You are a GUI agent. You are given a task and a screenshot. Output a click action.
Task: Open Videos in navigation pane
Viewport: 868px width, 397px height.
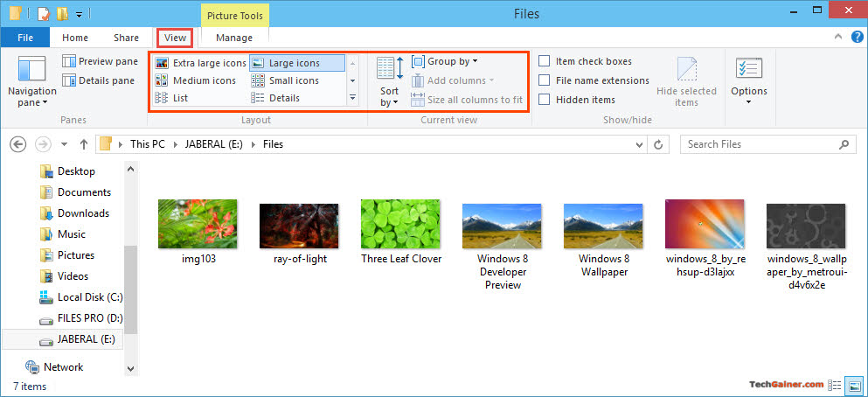coord(64,276)
